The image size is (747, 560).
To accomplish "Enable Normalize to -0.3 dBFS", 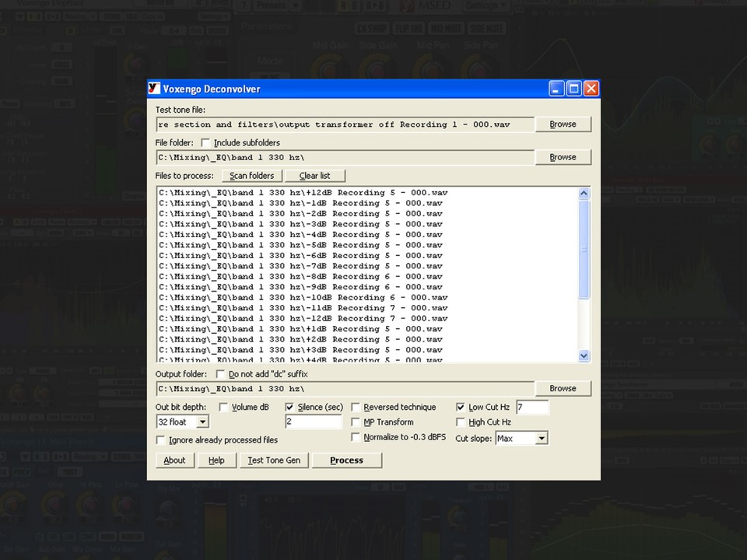I will pyautogui.click(x=356, y=437).
